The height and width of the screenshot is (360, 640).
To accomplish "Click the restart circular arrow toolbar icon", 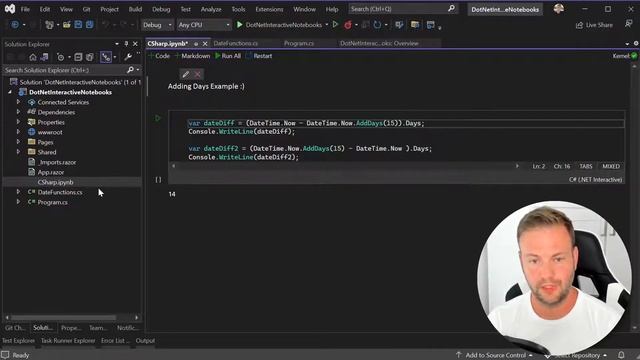I will (377, 25).
